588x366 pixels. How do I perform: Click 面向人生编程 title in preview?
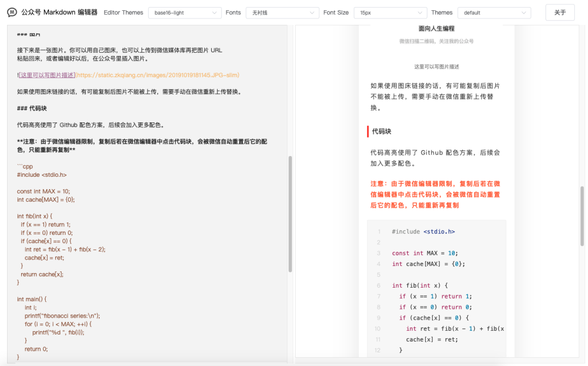pos(436,28)
